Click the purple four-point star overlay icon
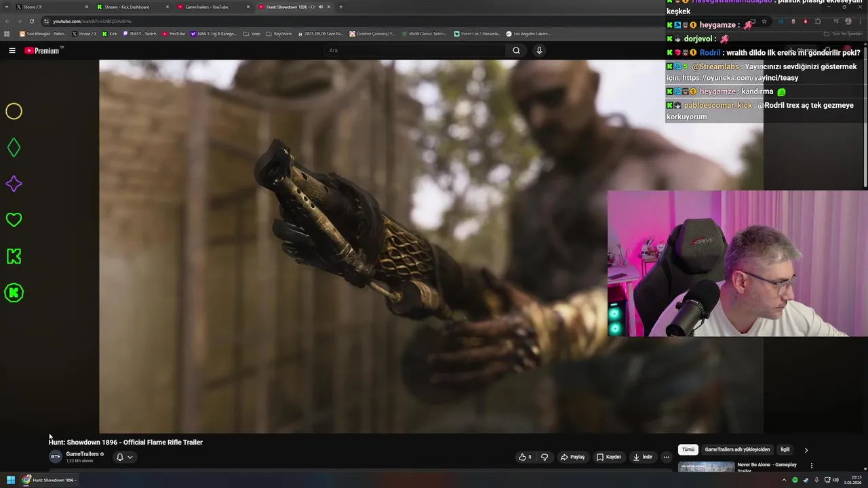The image size is (868, 488). click(x=14, y=184)
